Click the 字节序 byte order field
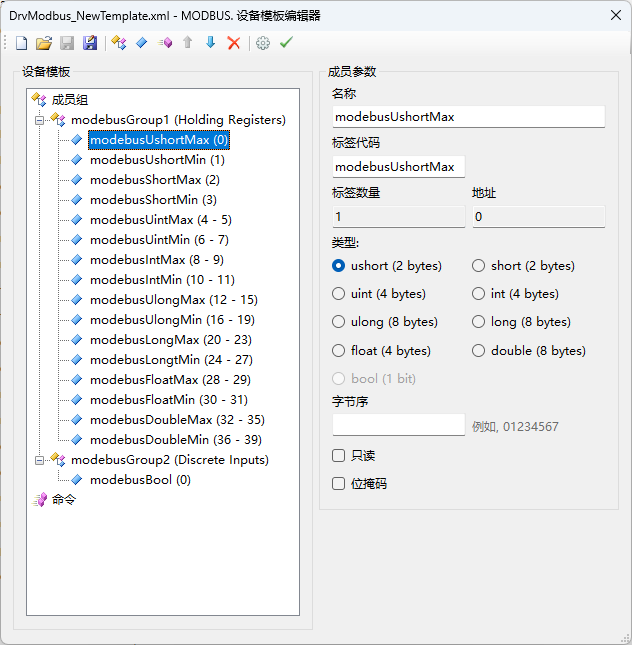632x645 pixels. 399,425
